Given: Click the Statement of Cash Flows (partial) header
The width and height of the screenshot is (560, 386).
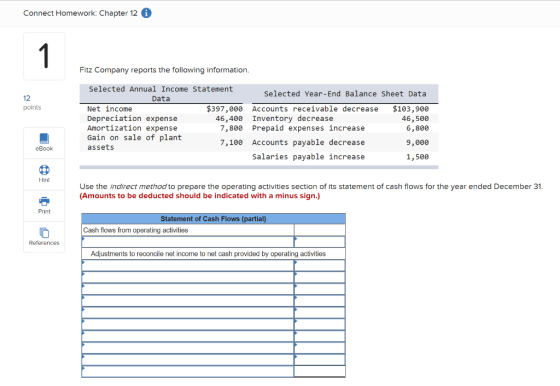Looking at the screenshot, I should tap(213, 219).
